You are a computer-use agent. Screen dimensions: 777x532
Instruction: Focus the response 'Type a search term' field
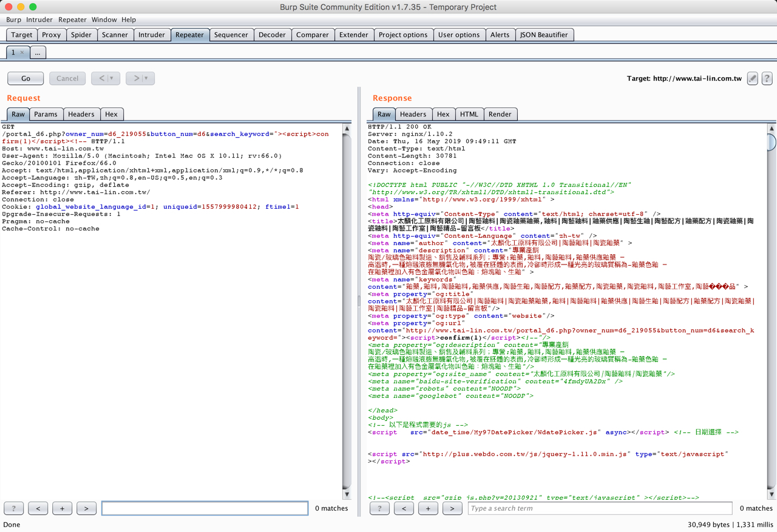coord(600,508)
